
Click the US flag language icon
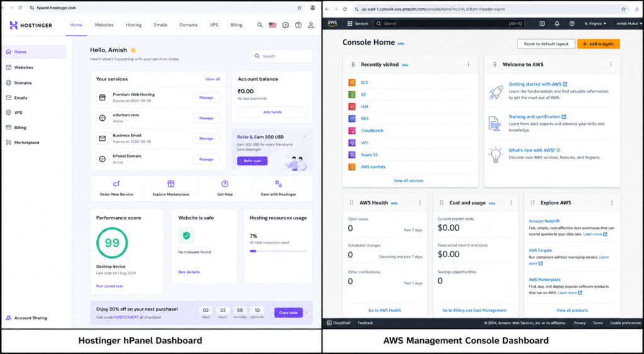click(x=272, y=25)
